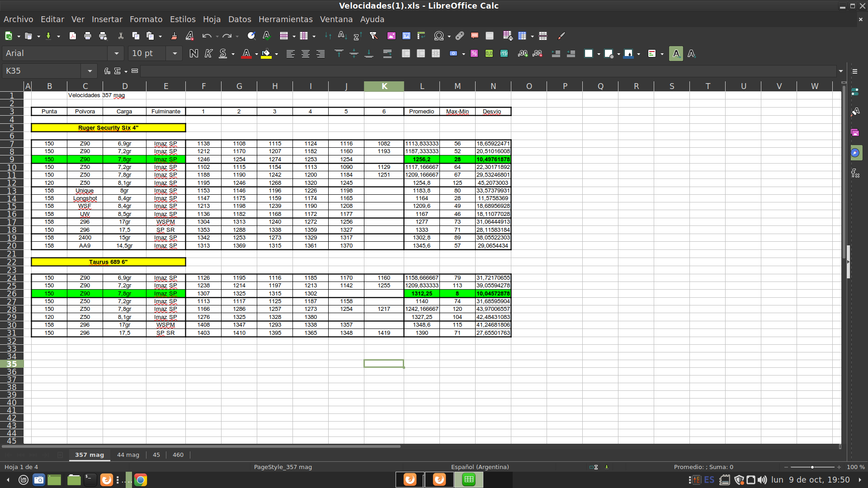Clone formatting with the paintbrush icon
Viewport: 868px width, 488px height.
point(174,36)
